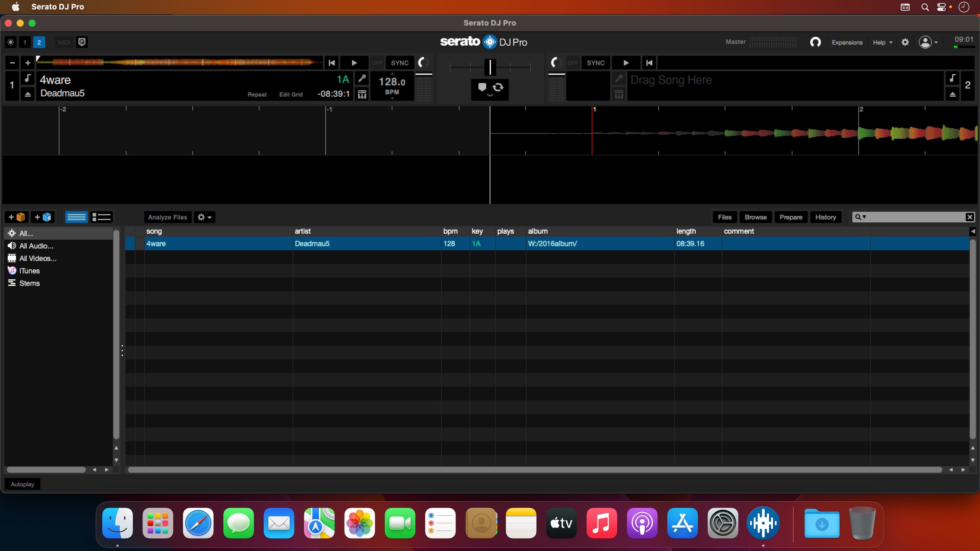
Task: Open the Spotlight search in menu bar
Action: pyautogui.click(x=925, y=7)
